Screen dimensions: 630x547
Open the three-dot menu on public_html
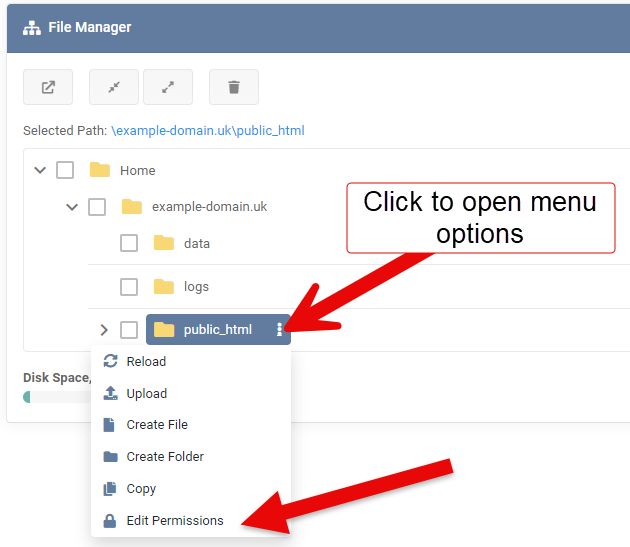click(x=280, y=330)
